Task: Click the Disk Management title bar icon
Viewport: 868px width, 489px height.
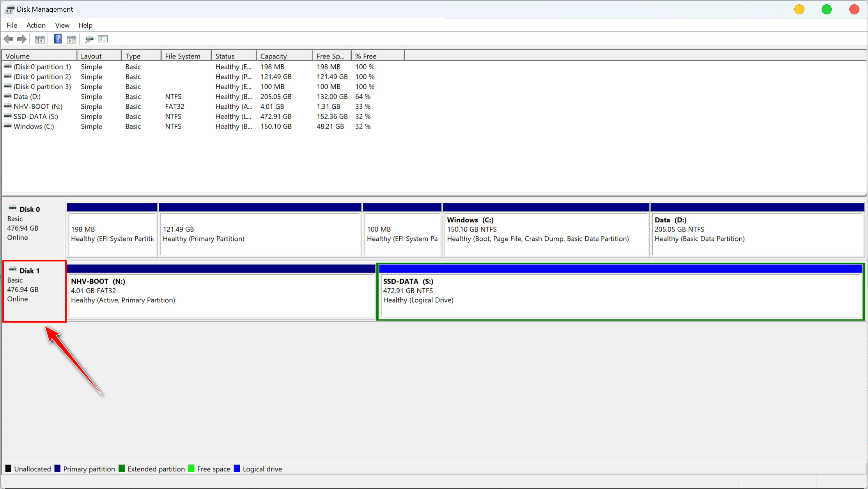Action: (10, 9)
